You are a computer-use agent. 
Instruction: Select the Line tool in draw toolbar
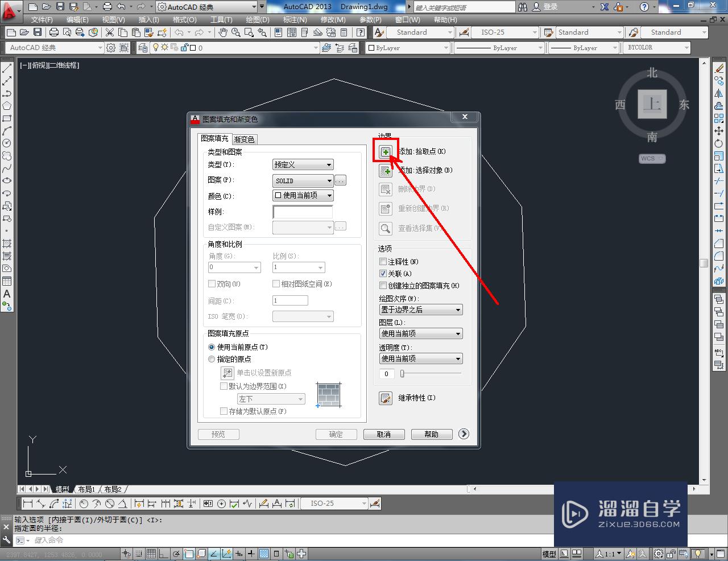(7, 69)
